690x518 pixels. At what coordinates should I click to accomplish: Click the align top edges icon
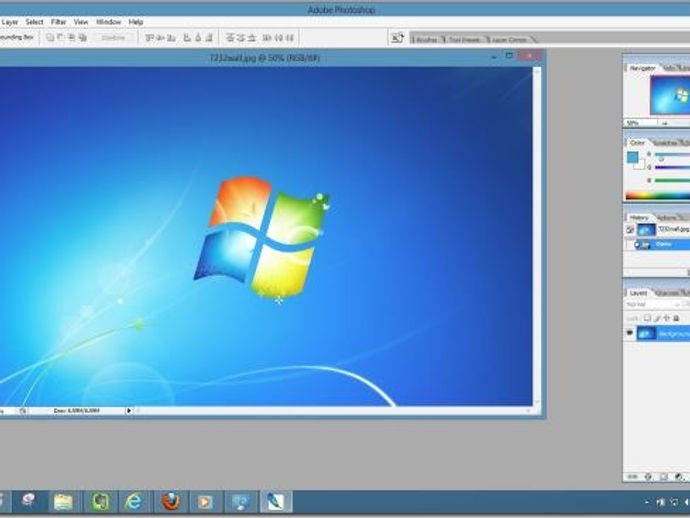[149, 38]
